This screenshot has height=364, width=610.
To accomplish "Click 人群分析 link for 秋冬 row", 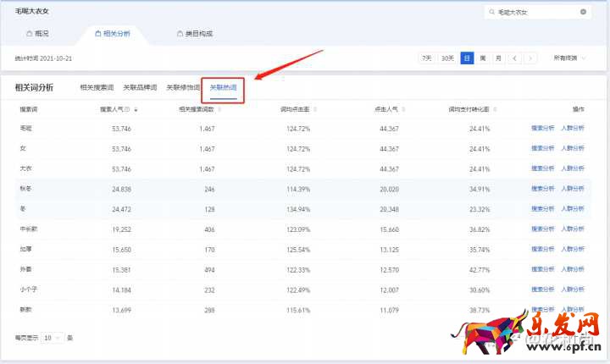I will pyautogui.click(x=573, y=189).
